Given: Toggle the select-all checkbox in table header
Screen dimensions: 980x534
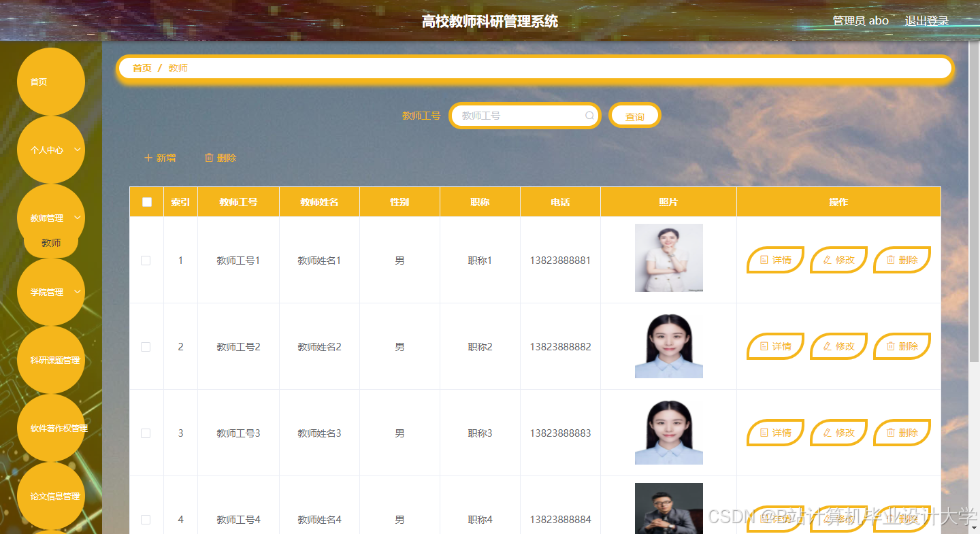Looking at the screenshot, I should point(147,202).
